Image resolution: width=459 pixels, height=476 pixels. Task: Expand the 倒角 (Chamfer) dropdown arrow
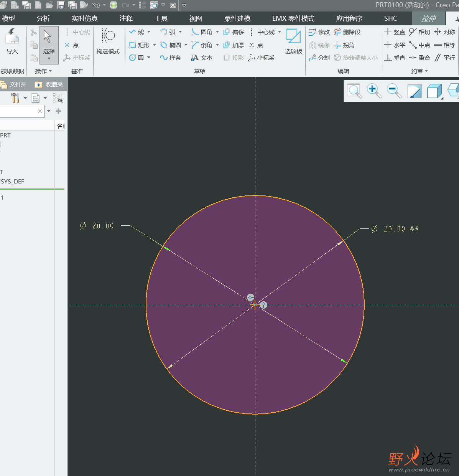click(217, 45)
